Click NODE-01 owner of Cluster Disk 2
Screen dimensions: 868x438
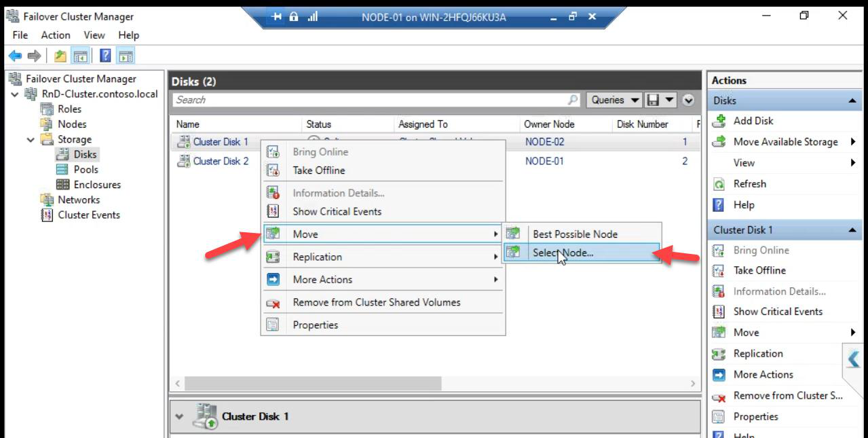(x=544, y=161)
